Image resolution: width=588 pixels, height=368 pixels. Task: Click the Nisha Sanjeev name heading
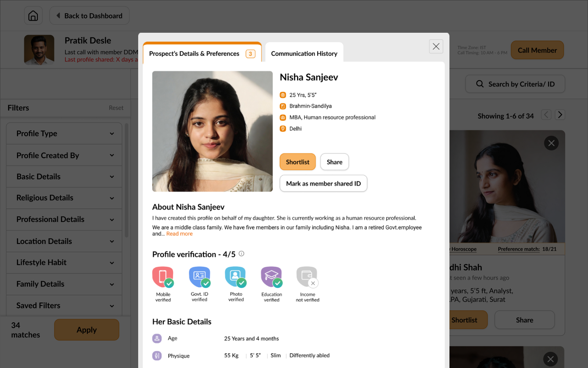(x=309, y=77)
